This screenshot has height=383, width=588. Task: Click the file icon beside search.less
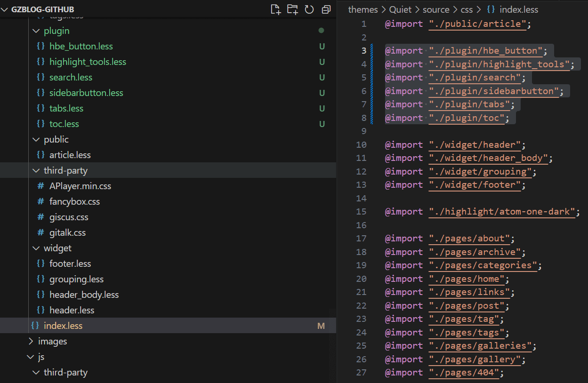click(41, 77)
